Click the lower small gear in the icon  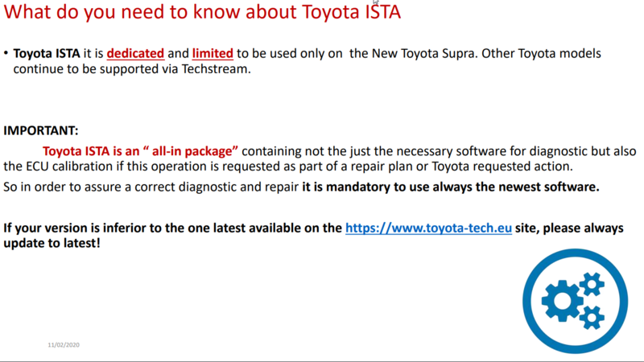coord(592,317)
